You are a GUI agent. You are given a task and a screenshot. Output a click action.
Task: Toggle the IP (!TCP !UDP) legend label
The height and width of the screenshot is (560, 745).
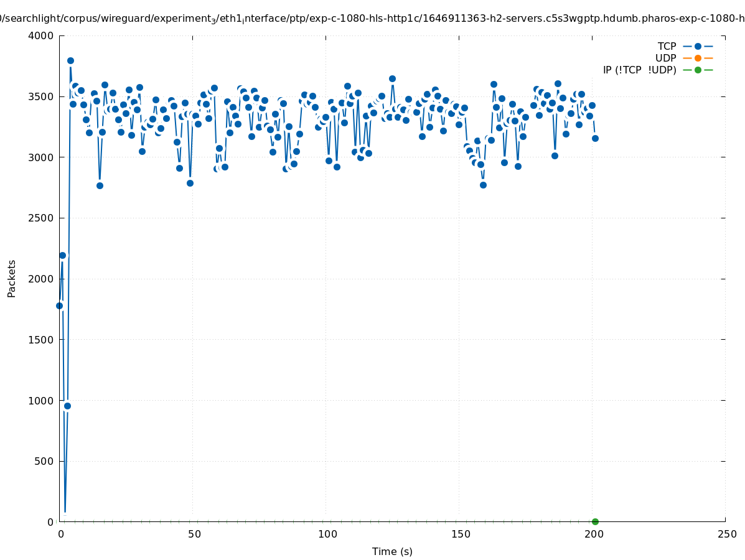(x=639, y=70)
